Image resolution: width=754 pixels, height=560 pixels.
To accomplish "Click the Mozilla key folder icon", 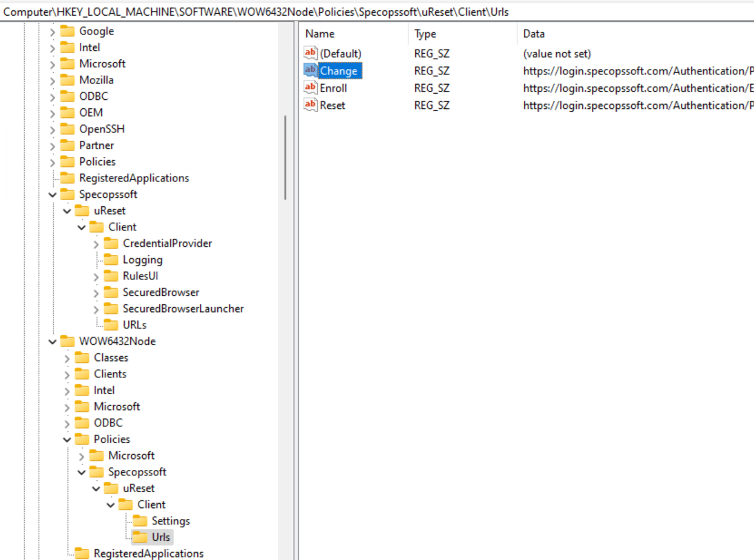I will 67,80.
